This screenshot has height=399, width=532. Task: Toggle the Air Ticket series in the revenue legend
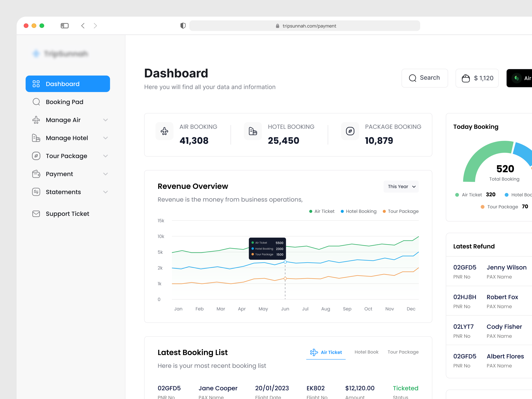pyautogui.click(x=322, y=211)
